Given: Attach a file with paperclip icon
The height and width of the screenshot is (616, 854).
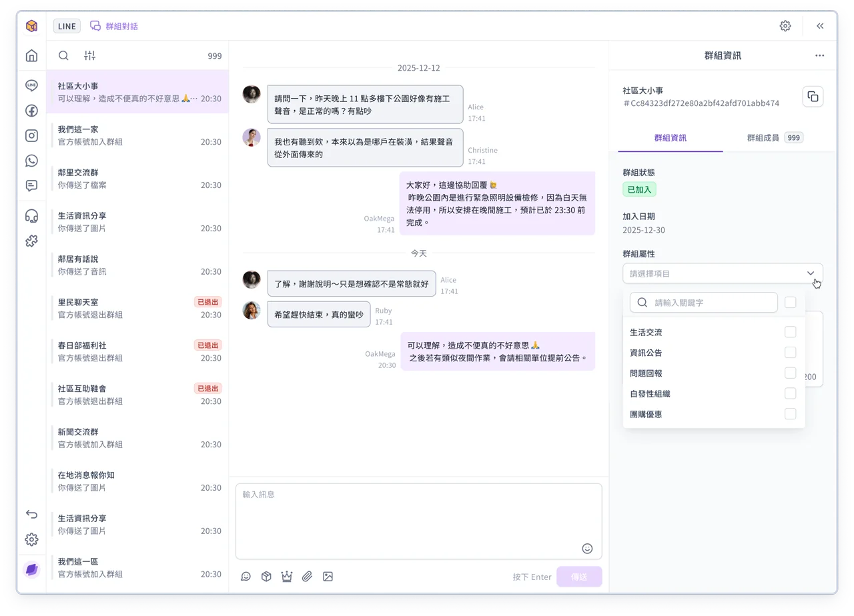Looking at the screenshot, I should click(x=307, y=577).
